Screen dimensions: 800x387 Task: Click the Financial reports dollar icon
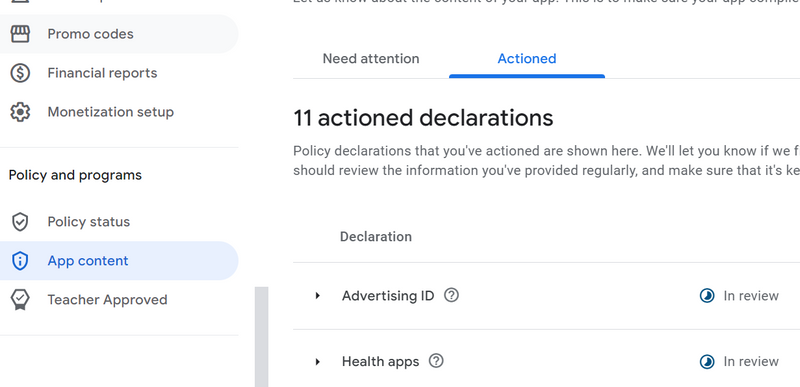pos(20,73)
